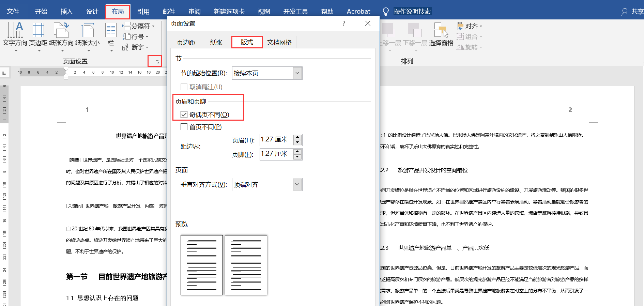
Task: Open the 新建选项卡 ribbon tab
Action: tap(229, 11)
